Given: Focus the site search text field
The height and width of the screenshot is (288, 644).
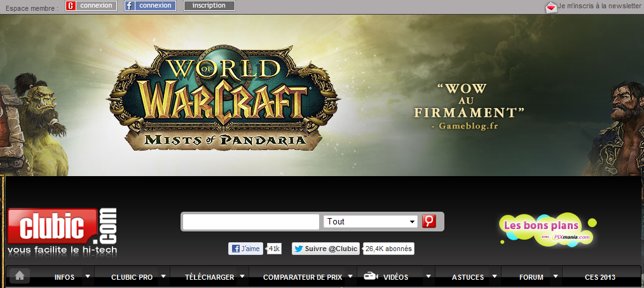Looking at the screenshot, I should [x=250, y=222].
